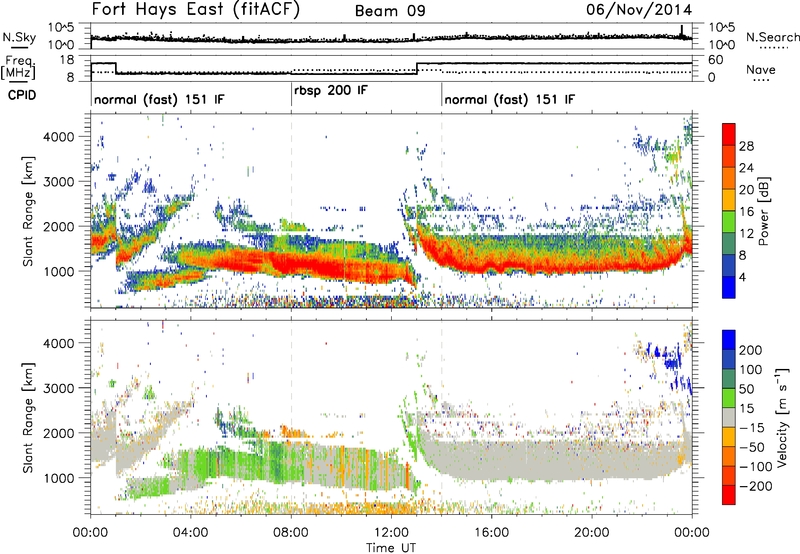This screenshot has width=800, height=554.
Task: Click the '18' frequency axis tick
Action: tap(67, 60)
